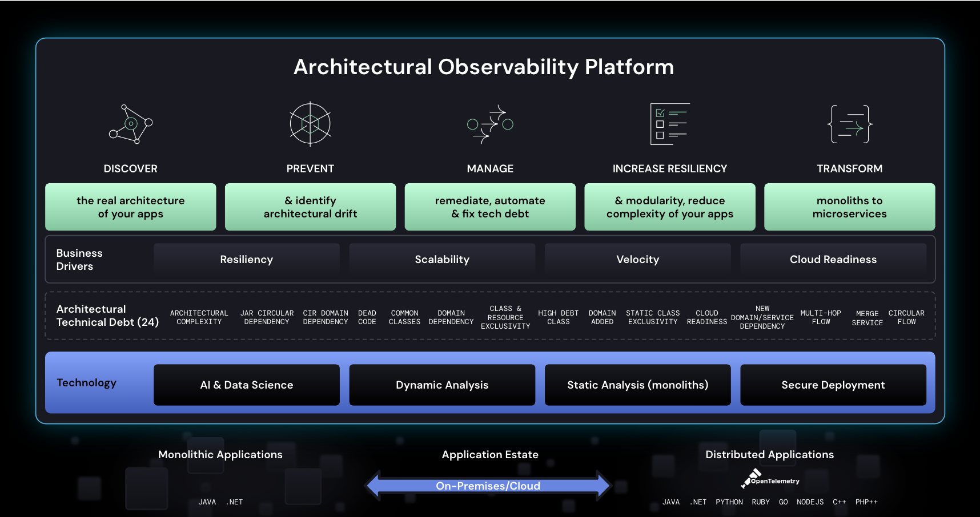The height and width of the screenshot is (517, 980).
Task: Click CIR DOMAIN DEPENDENCY debt item
Action: coord(326,317)
